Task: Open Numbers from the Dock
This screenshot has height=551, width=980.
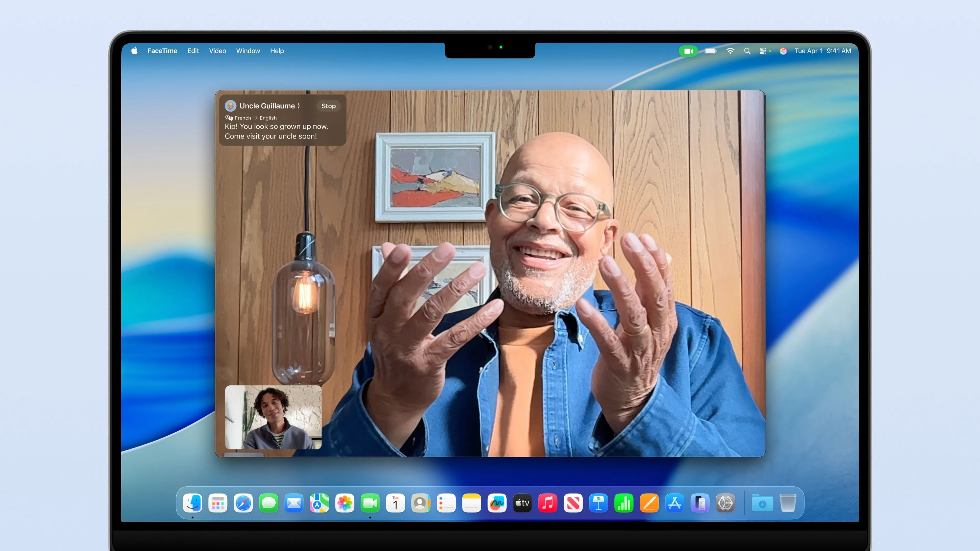Action: coord(624,504)
